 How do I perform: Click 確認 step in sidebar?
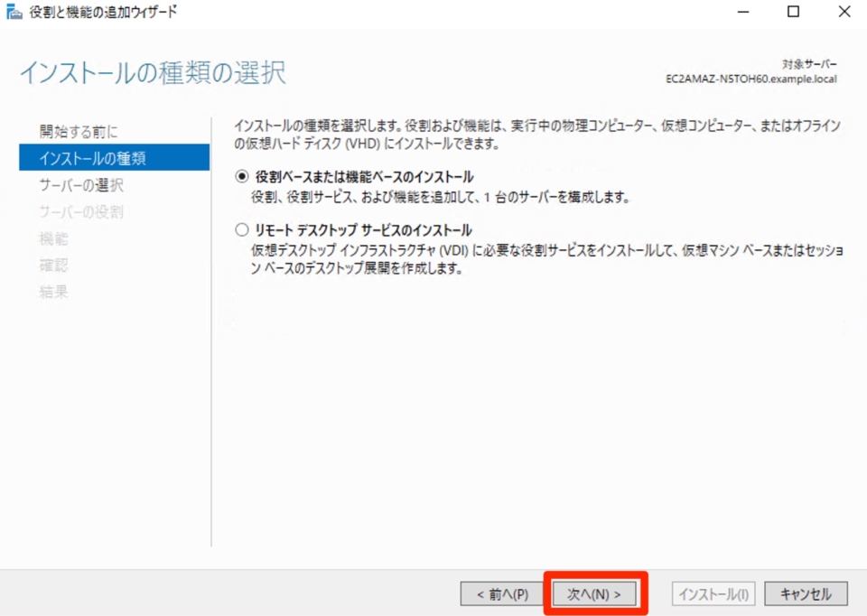(53, 265)
